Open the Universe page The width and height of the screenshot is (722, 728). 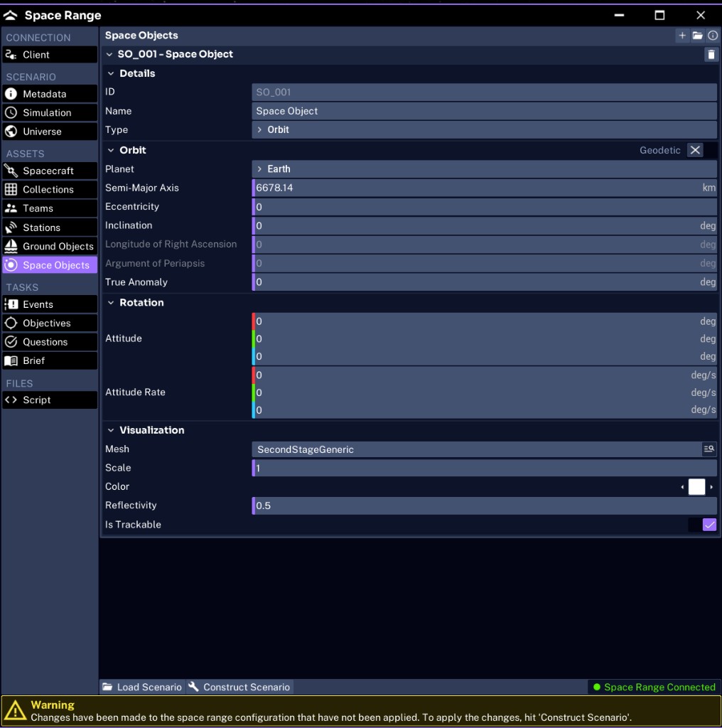click(x=50, y=132)
